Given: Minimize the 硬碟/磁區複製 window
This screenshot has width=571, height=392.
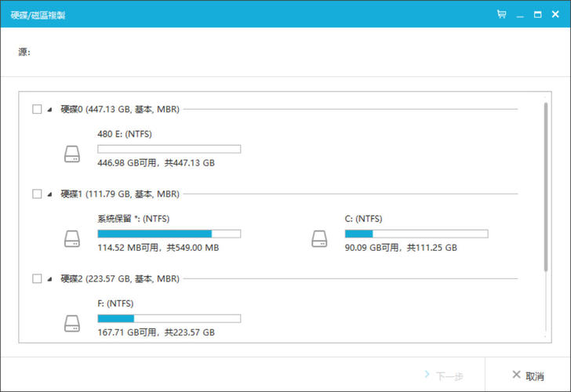Looking at the screenshot, I should [x=519, y=15].
